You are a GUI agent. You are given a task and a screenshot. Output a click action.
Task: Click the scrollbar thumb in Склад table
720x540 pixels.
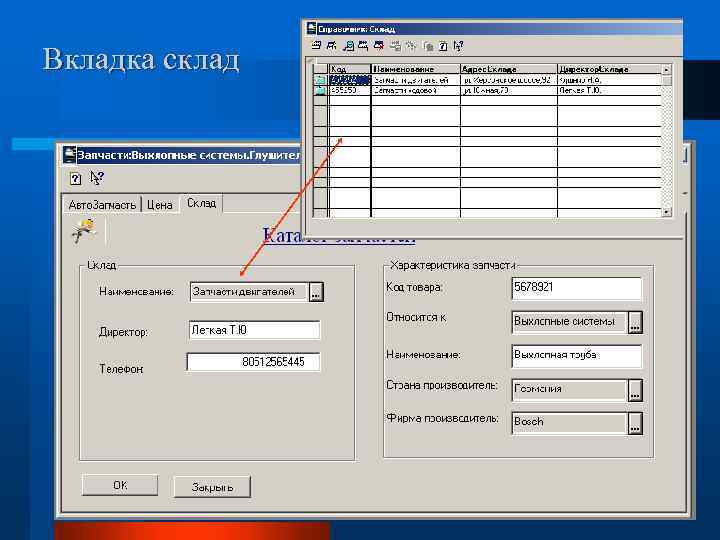point(667,80)
